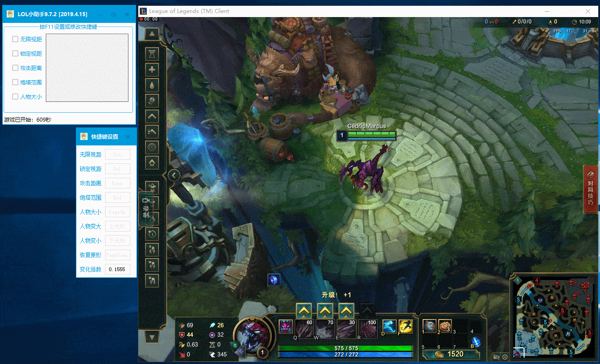Image resolution: width=600 pixels, height=364 pixels.
Task: Open the 对局技巧 side tab
Action: pos(591,189)
